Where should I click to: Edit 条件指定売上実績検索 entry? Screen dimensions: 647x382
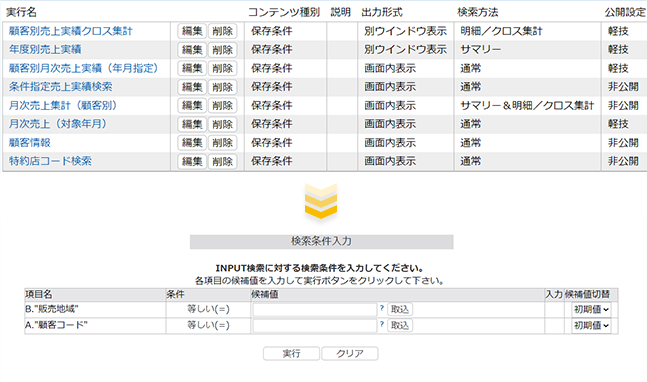click(192, 87)
